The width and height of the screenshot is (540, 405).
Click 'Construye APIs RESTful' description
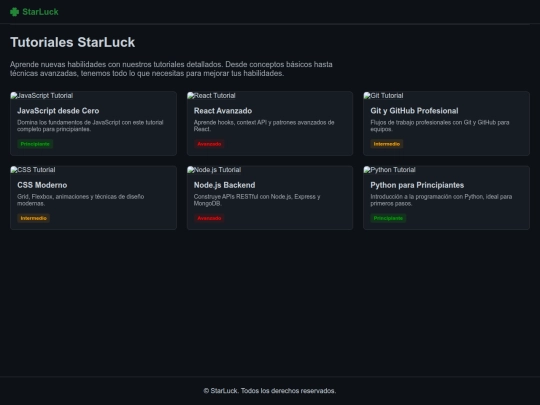tap(257, 200)
